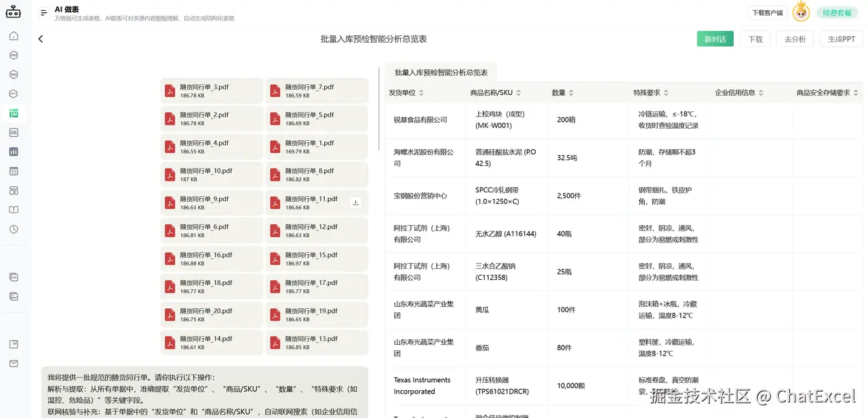Open file 随货同行单_18.pdf
The image size is (868, 418).
[x=212, y=287]
